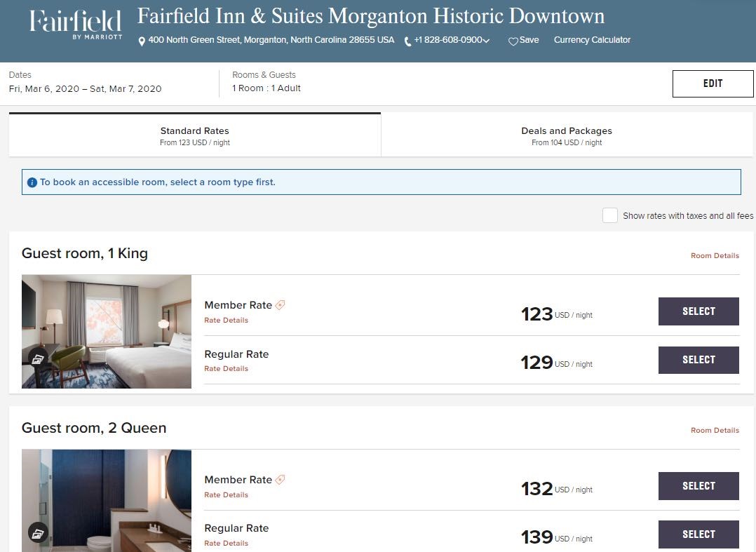Open Rate Details under 1 King Member Rate
Screen dimensions: 756x552
(x=226, y=320)
